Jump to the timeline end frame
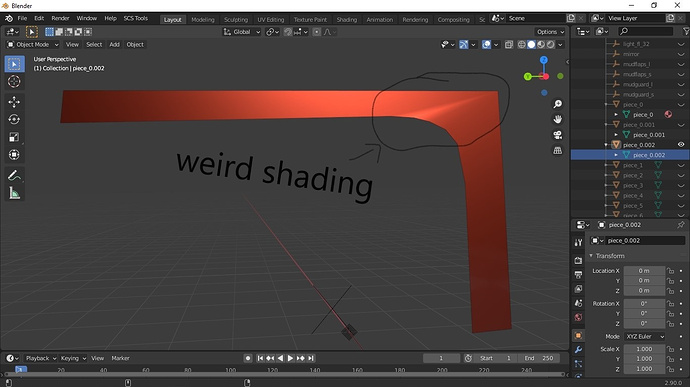Viewport: 690px width, 387px height. tap(311, 358)
